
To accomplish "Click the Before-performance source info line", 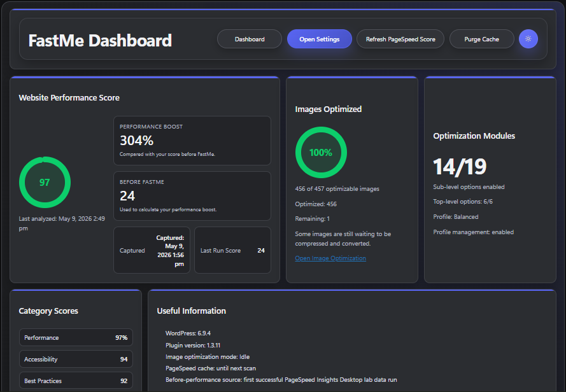I will click(x=281, y=380).
